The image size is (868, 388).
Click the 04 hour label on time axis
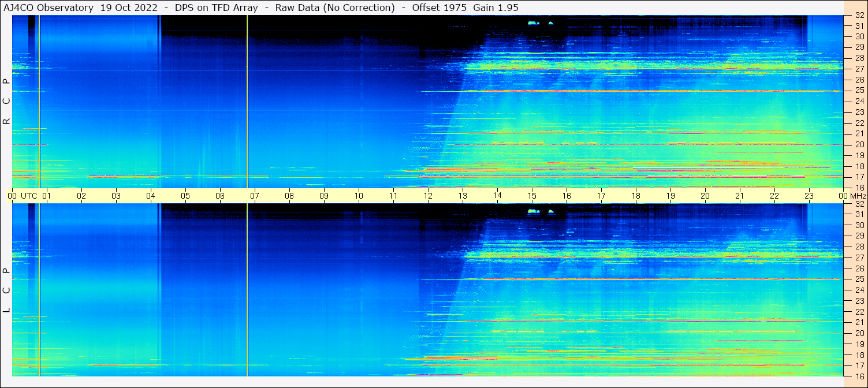pyautogui.click(x=150, y=196)
